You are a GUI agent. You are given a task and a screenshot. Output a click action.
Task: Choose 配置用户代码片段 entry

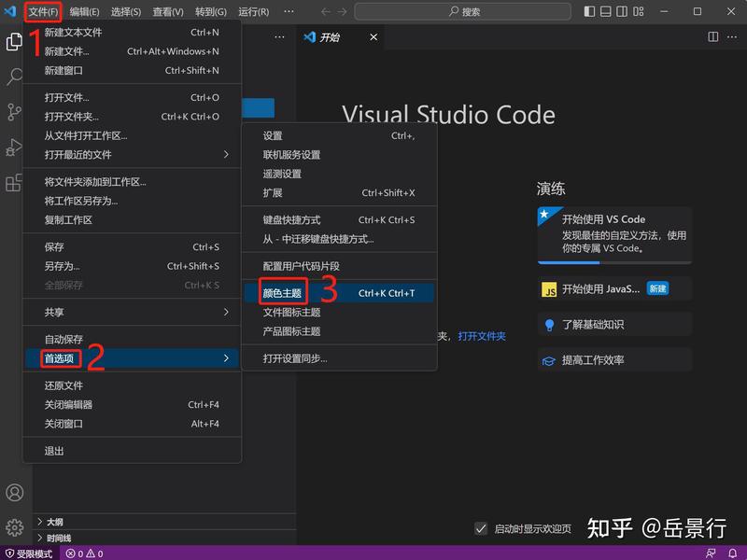[339, 266]
